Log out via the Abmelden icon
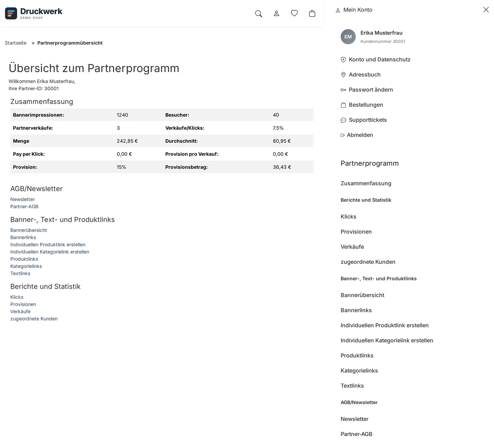 point(343,135)
